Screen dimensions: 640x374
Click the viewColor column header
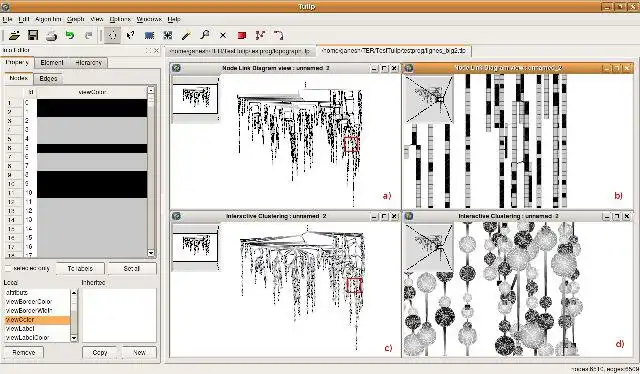92,92
